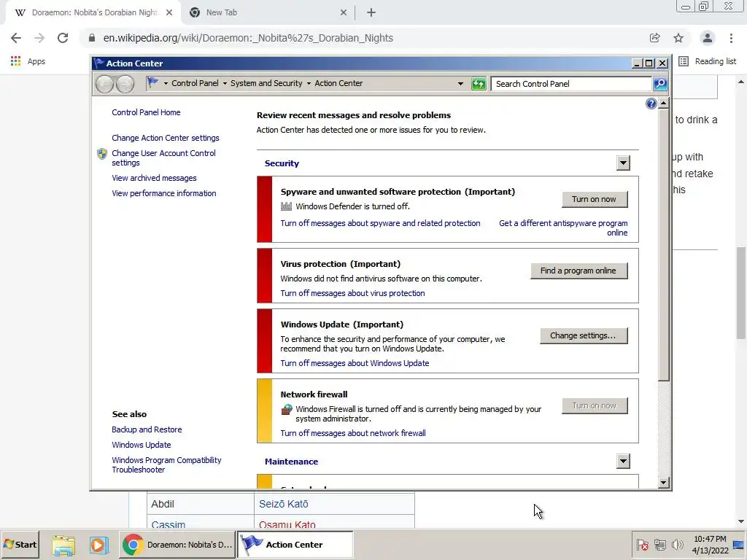Image resolution: width=747 pixels, height=560 pixels.
Task: Click the Action Center scrollbar down arrow
Action: click(664, 483)
